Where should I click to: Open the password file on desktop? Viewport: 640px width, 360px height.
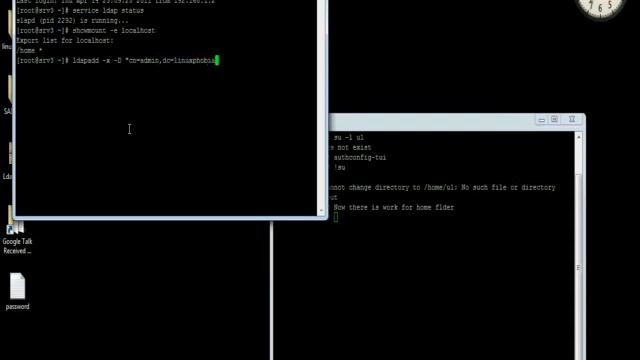click(x=18, y=291)
